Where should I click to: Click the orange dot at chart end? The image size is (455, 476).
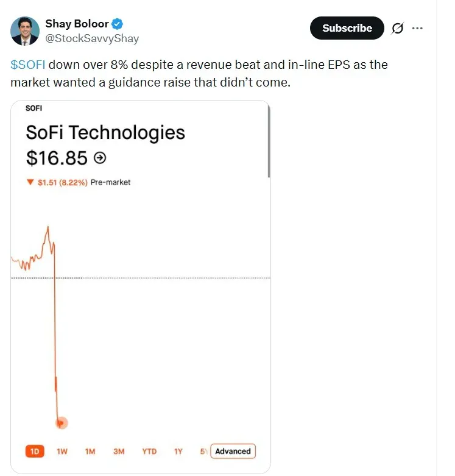[x=61, y=423]
